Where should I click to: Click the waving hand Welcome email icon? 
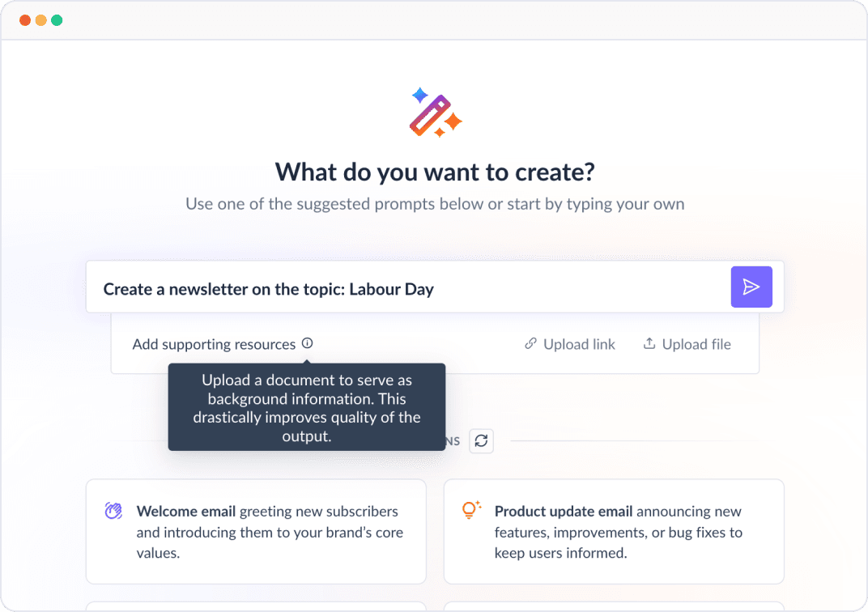click(113, 511)
